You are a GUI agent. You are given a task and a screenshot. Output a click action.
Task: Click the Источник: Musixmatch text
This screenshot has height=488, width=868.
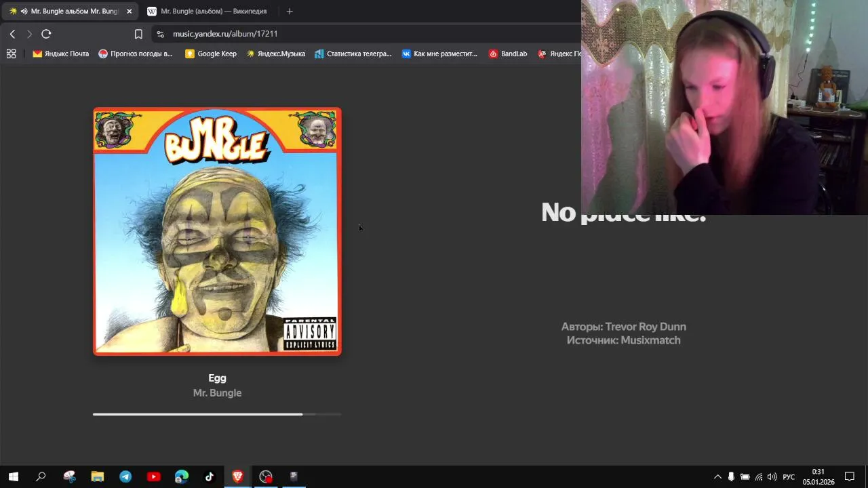click(623, 340)
